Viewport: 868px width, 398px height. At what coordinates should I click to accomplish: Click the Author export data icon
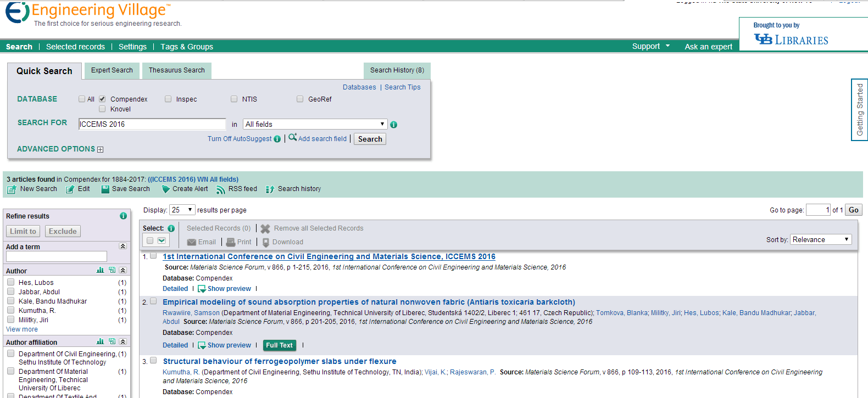point(112,270)
